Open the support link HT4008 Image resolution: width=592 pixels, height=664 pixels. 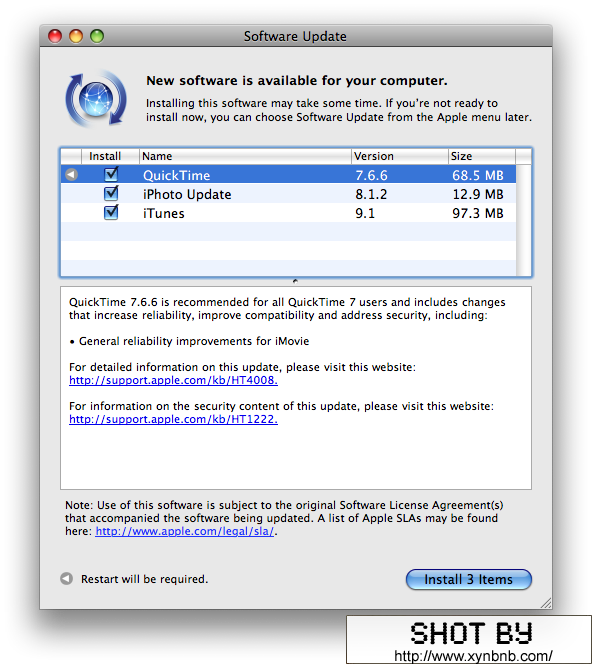coord(173,380)
